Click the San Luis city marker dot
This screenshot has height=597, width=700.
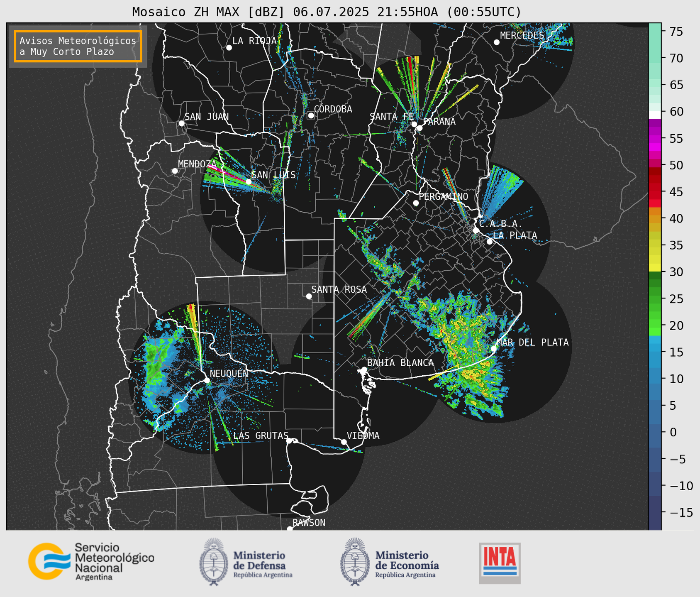click(x=249, y=181)
